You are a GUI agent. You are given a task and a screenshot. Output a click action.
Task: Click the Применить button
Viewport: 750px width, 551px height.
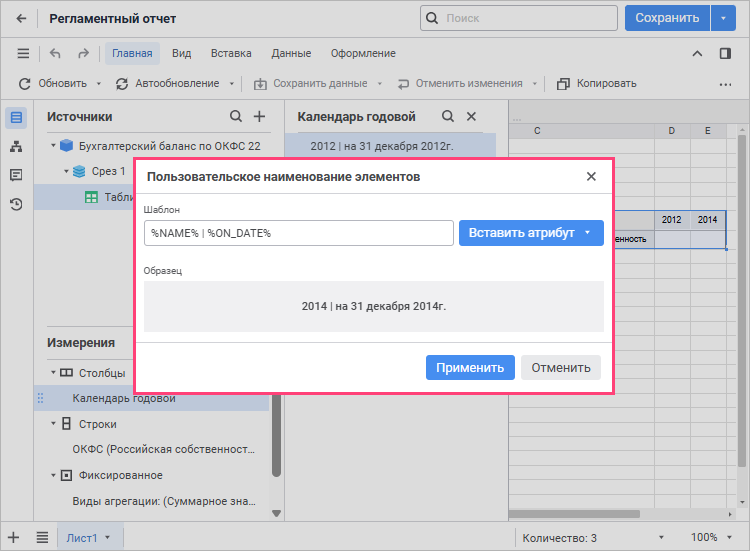click(x=470, y=367)
